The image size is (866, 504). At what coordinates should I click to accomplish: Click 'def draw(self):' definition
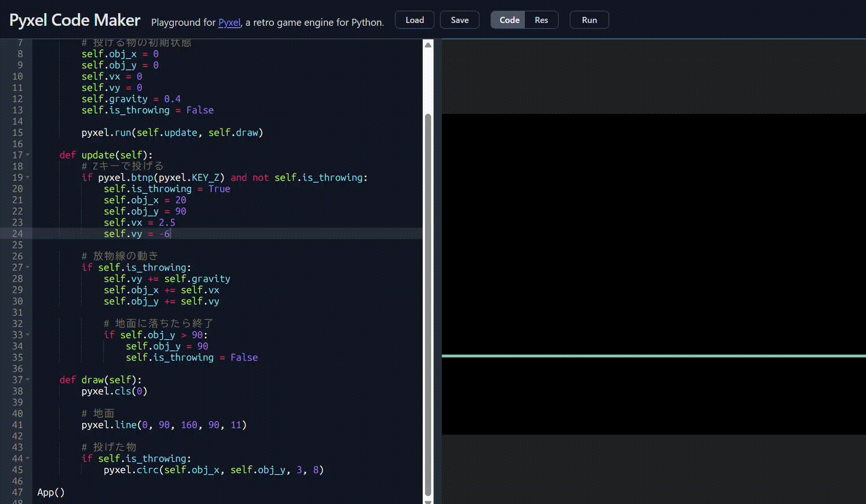pos(100,380)
